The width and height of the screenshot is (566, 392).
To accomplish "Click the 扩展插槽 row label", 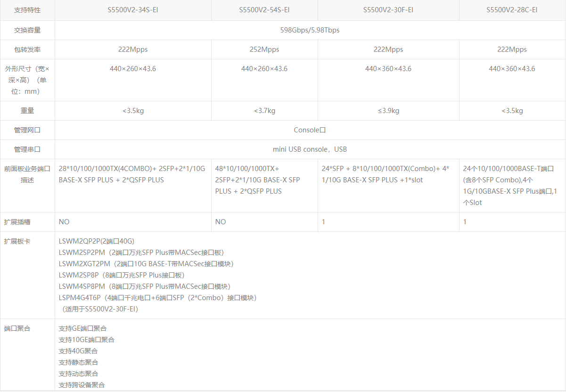I will click(x=17, y=221).
